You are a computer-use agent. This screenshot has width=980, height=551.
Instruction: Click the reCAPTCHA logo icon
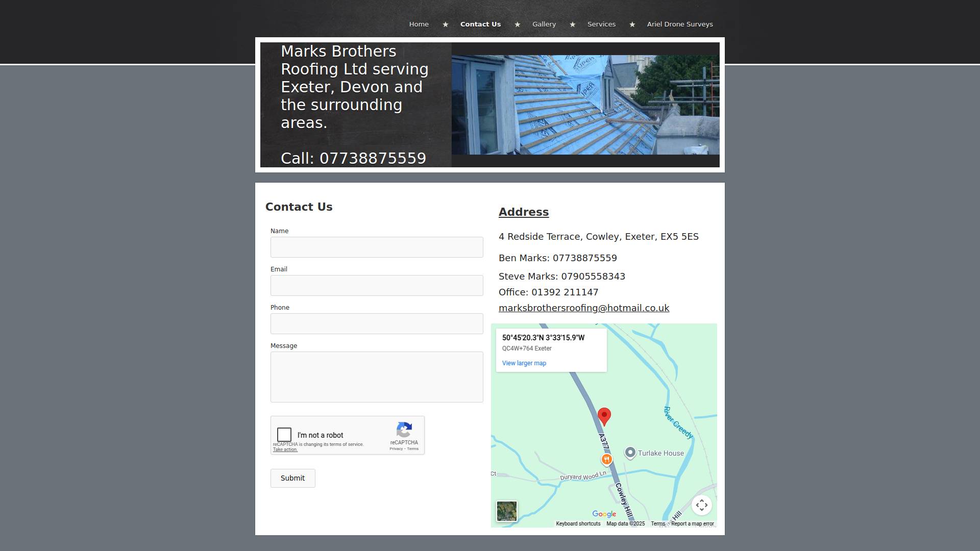404,430
